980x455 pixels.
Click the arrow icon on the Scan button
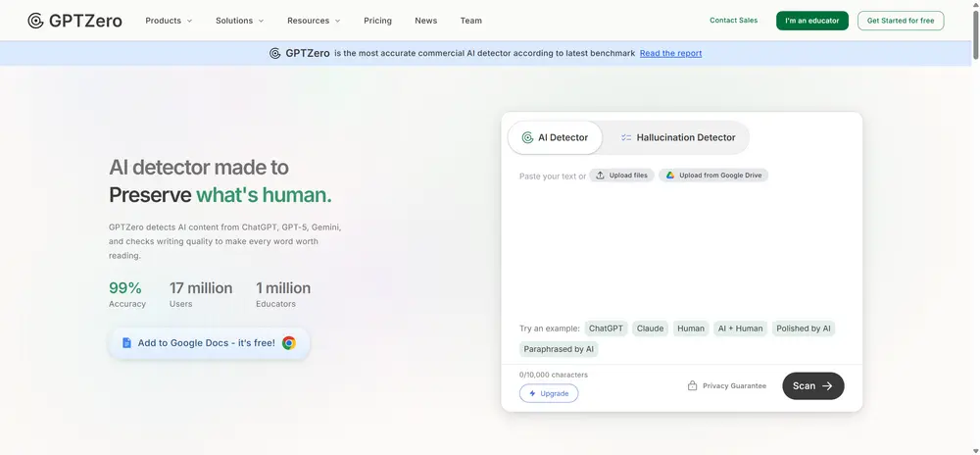[827, 386]
